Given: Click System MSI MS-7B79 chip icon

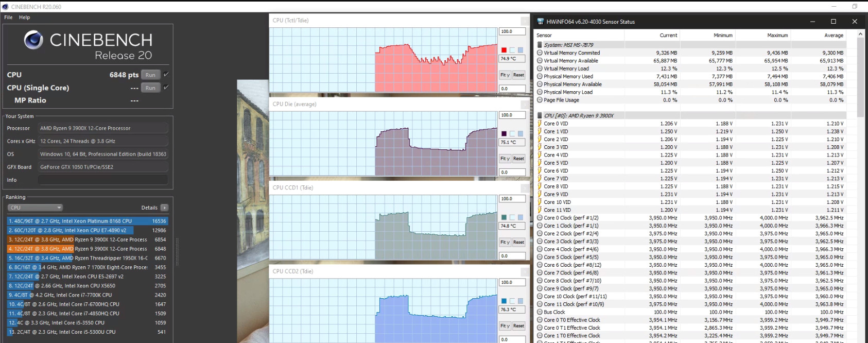Looking at the screenshot, I should point(540,45).
